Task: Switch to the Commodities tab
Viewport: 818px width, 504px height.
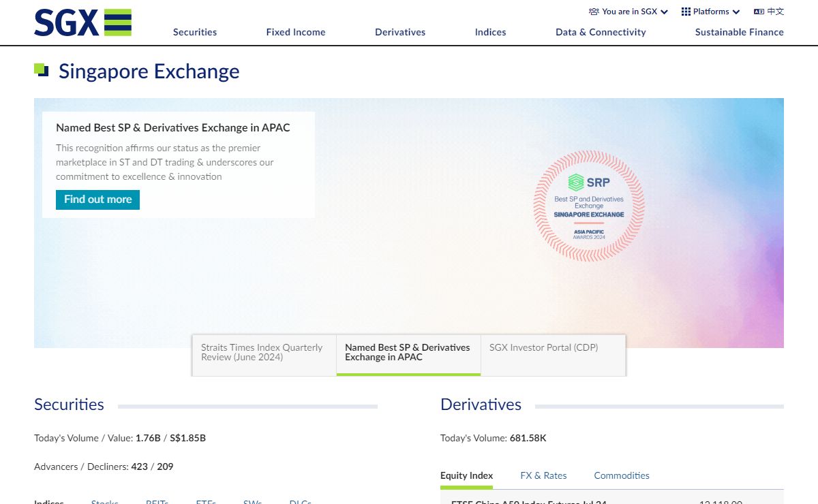Action: [x=622, y=475]
